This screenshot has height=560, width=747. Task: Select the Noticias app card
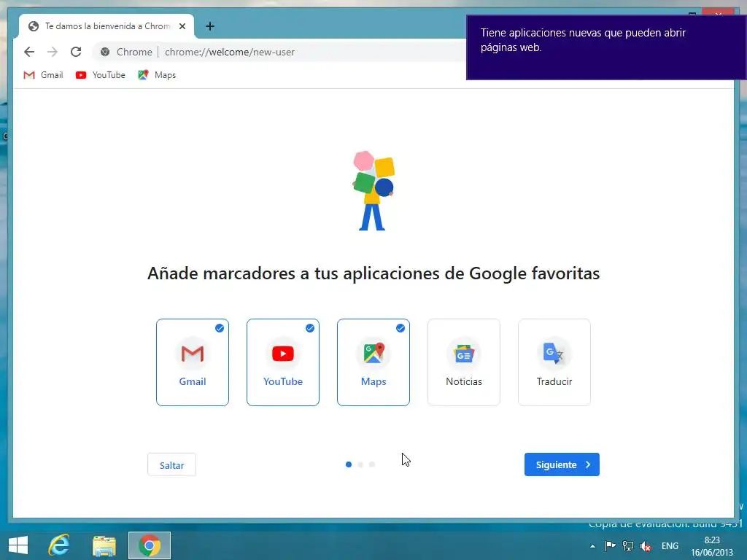pos(464,362)
